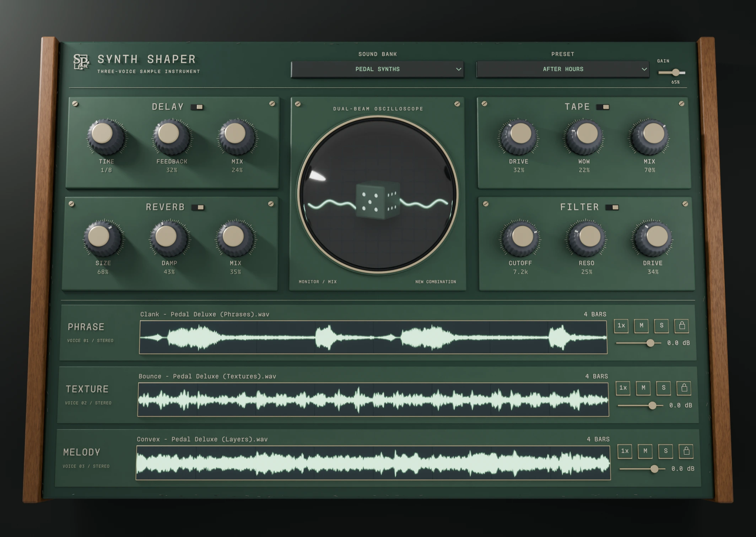Click the Monitor / Mix label
The width and height of the screenshot is (756, 537).
click(318, 282)
